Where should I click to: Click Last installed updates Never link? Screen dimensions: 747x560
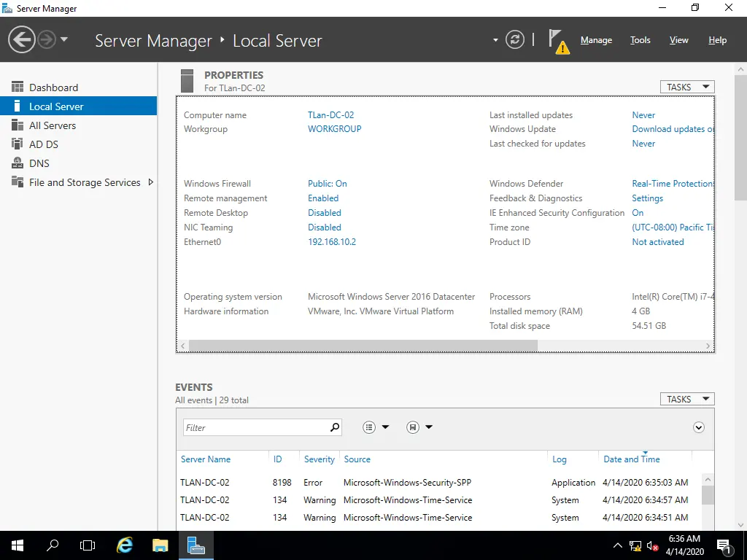pyautogui.click(x=643, y=114)
